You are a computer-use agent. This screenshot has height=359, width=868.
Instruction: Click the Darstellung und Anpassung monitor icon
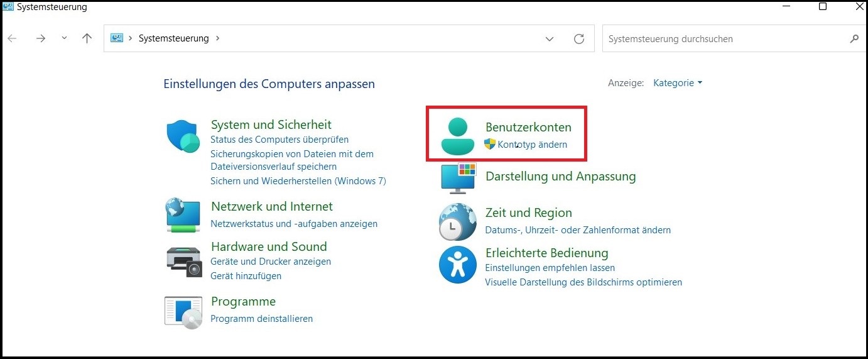(x=459, y=178)
